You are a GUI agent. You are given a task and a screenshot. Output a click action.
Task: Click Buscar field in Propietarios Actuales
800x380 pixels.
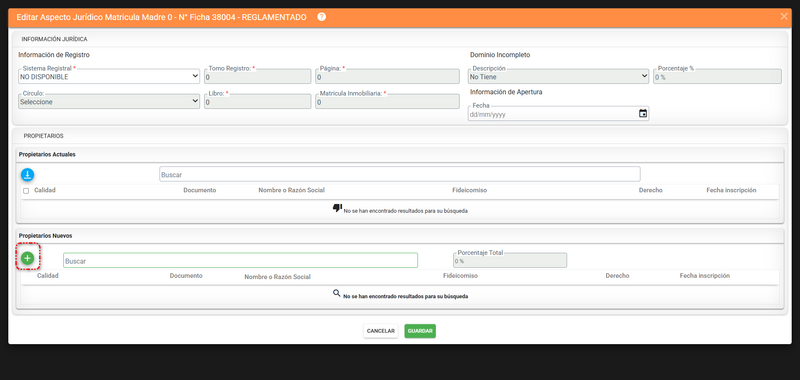(x=399, y=174)
